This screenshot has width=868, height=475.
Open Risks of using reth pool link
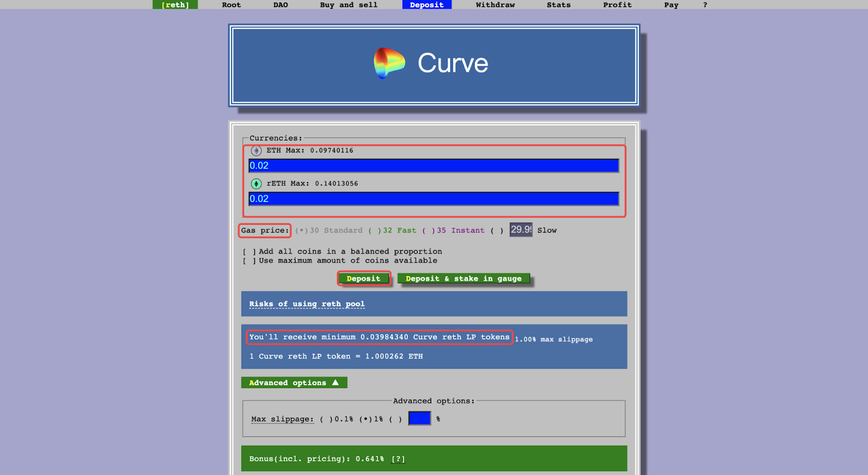[x=307, y=304]
